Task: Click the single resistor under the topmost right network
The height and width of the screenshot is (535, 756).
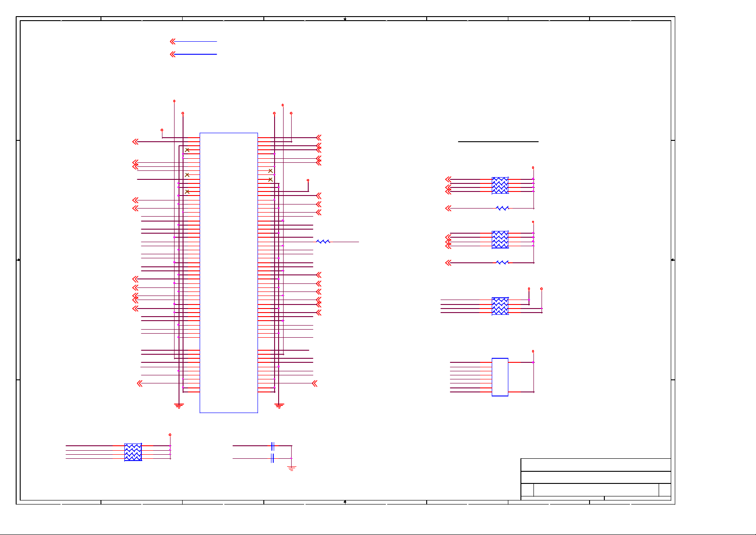Action: point(503,208)
